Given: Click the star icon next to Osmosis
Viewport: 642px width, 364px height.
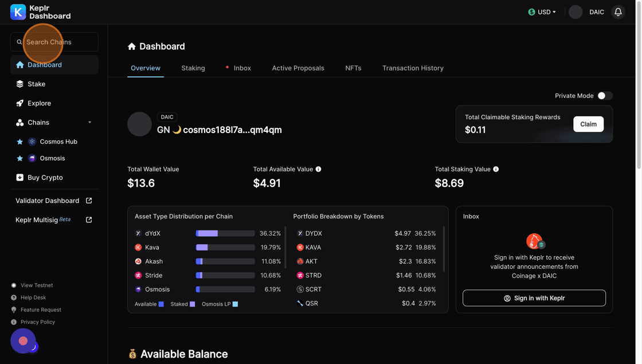Looking at the screenshot, I should pos(19,158).
